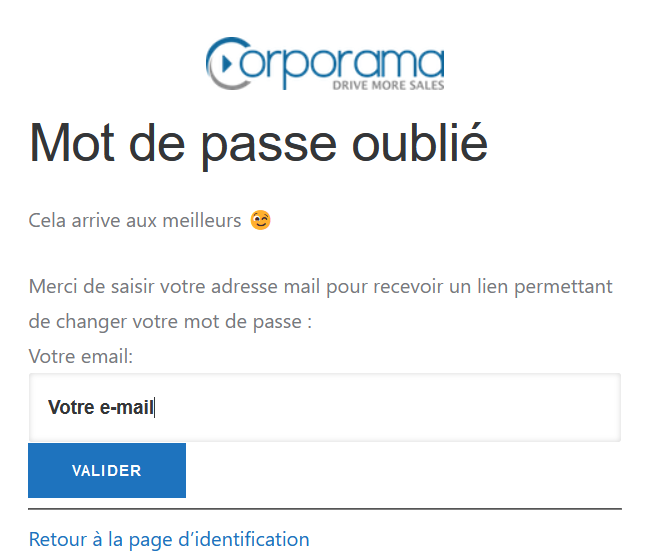Image resolution: width=651 pixels, height=560 pixels.
Task: Click the 'Mot de passe oublié' heading
Action: [258, 143]
